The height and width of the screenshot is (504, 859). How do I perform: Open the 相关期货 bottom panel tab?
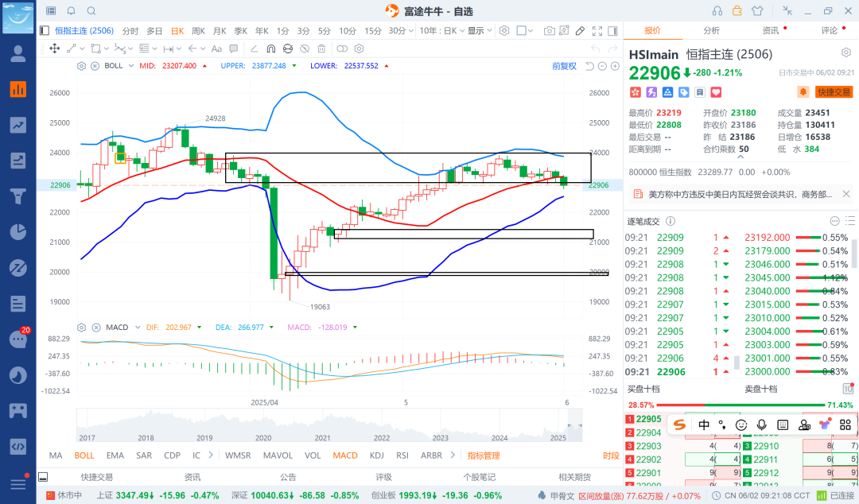pyautogui.click(x=575, y=477)
